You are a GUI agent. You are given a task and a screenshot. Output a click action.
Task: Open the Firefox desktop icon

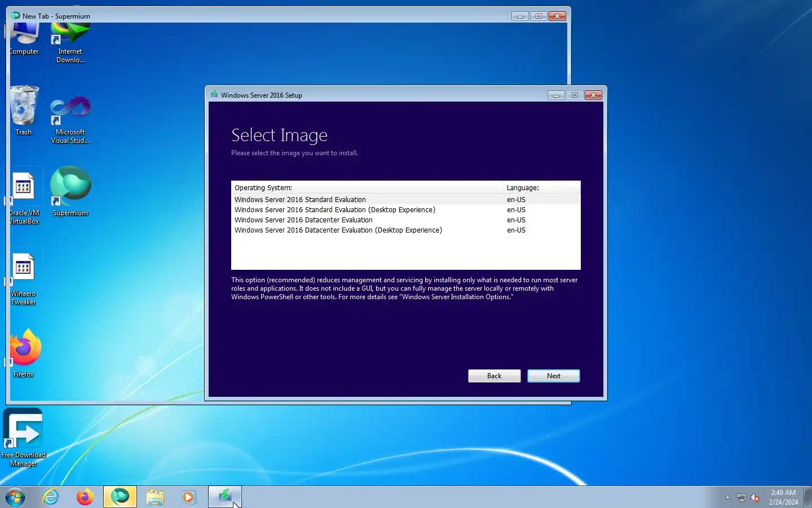tap(24, 353)
